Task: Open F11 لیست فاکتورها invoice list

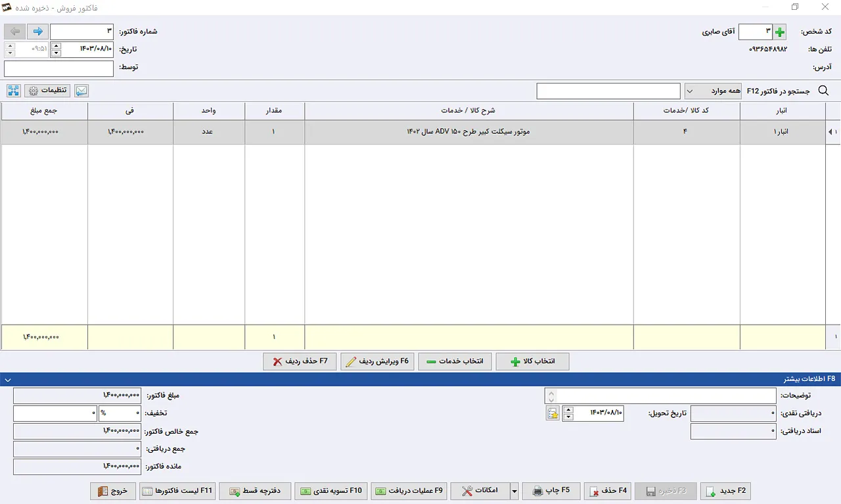Action: coord(177,491)
